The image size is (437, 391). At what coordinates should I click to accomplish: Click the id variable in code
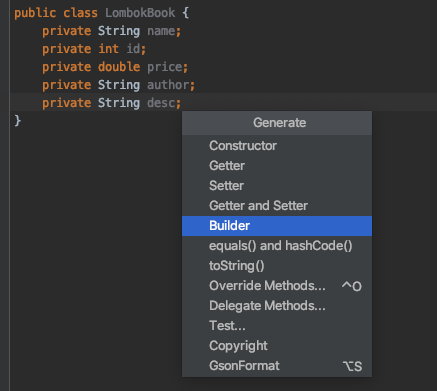tap(133, 49)
